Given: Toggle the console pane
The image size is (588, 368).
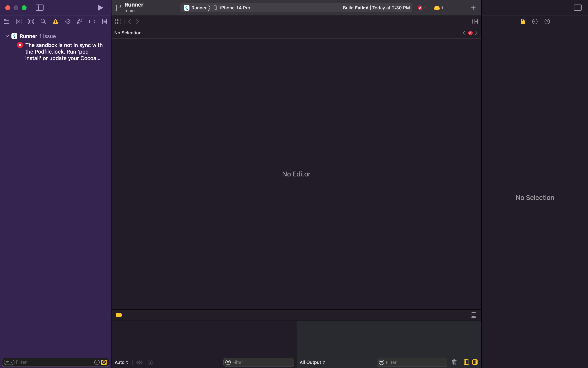Looking at the screenshot, I should click(x=475, y=362).
